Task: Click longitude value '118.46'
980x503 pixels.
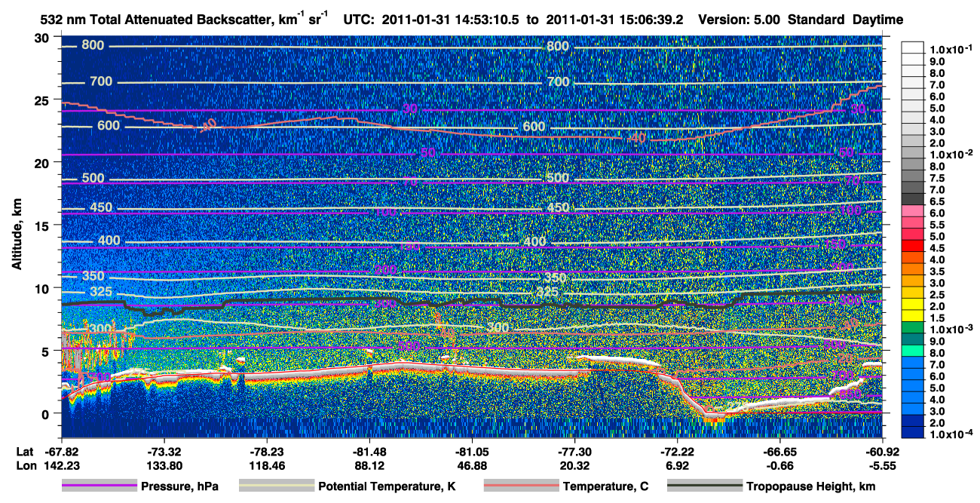Action: point(266,465)
